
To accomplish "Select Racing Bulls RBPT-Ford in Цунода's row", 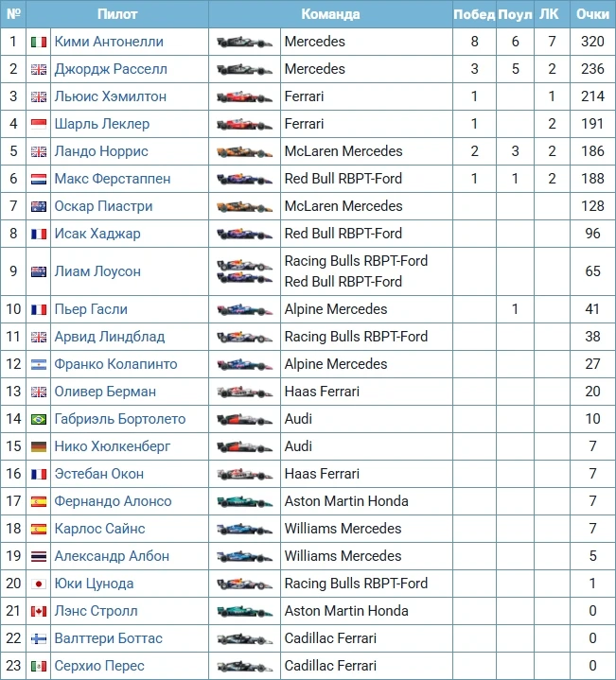I will point(356,584).
